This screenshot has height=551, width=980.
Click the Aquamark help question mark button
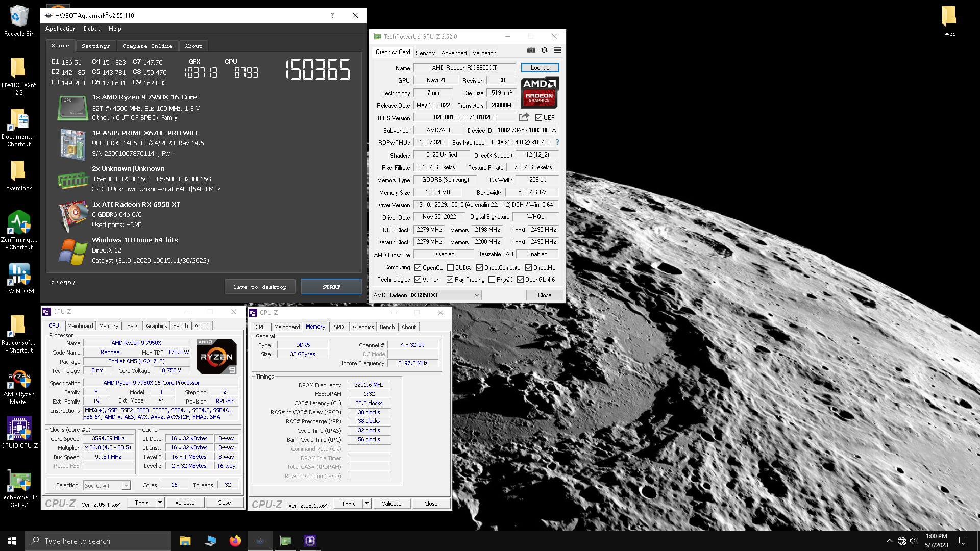(332, 15)
